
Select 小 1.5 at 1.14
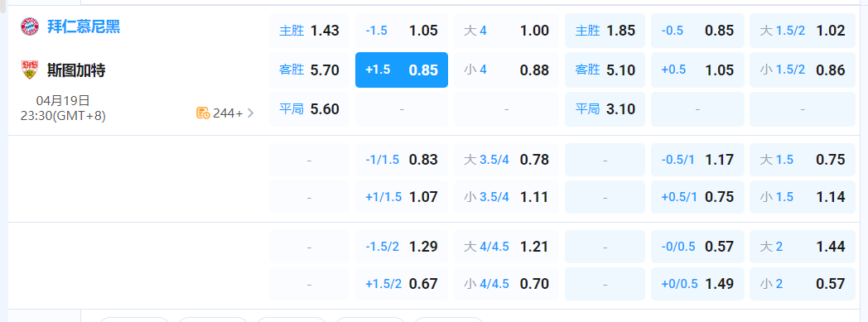(x=803, y=197)
